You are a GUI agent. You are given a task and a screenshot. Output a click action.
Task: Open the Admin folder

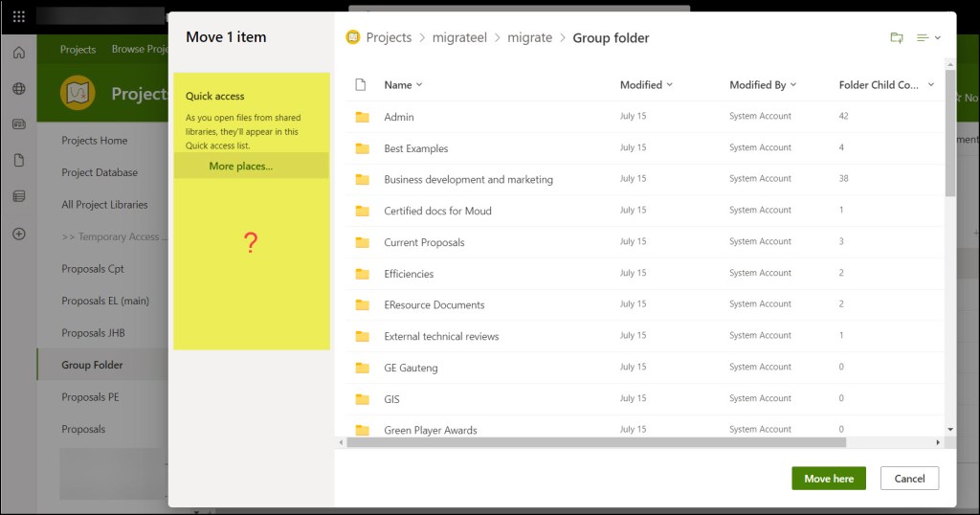tap(399, 117)
